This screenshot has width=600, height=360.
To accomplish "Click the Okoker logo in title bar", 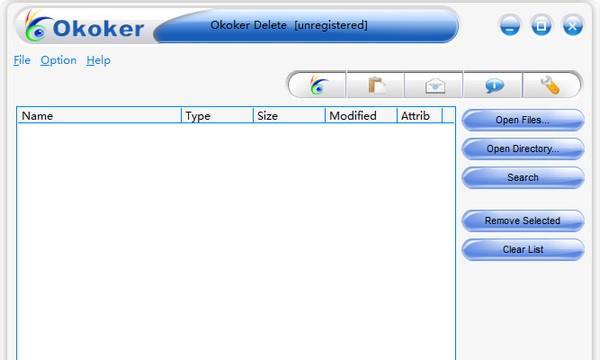I will click(x=84, y=27).
